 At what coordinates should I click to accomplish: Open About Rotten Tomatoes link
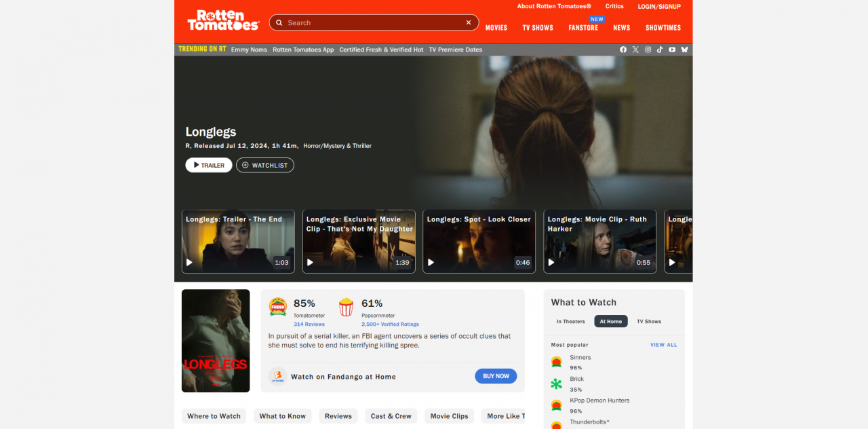click(x=554, y=6)
